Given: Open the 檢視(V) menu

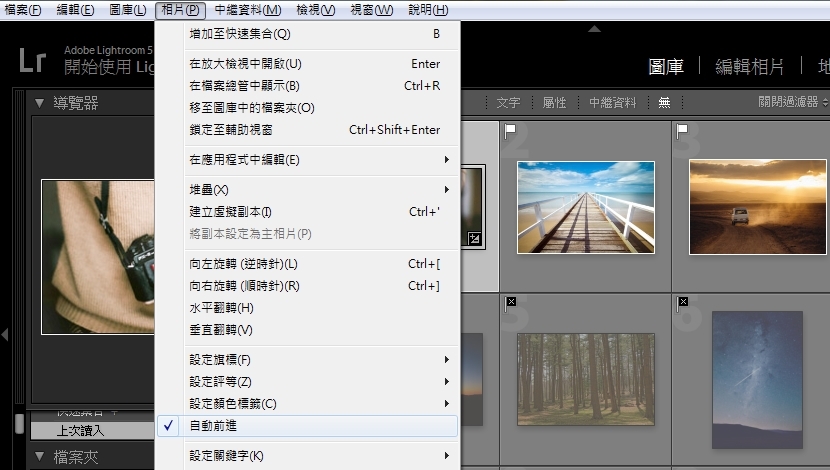Looking at the screenshot, I should 315,10.
